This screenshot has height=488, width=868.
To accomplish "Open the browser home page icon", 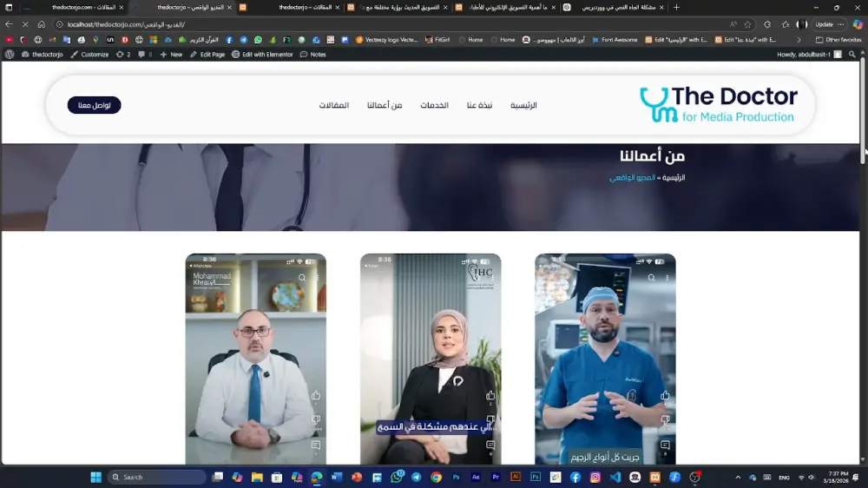I will (42, 24).
